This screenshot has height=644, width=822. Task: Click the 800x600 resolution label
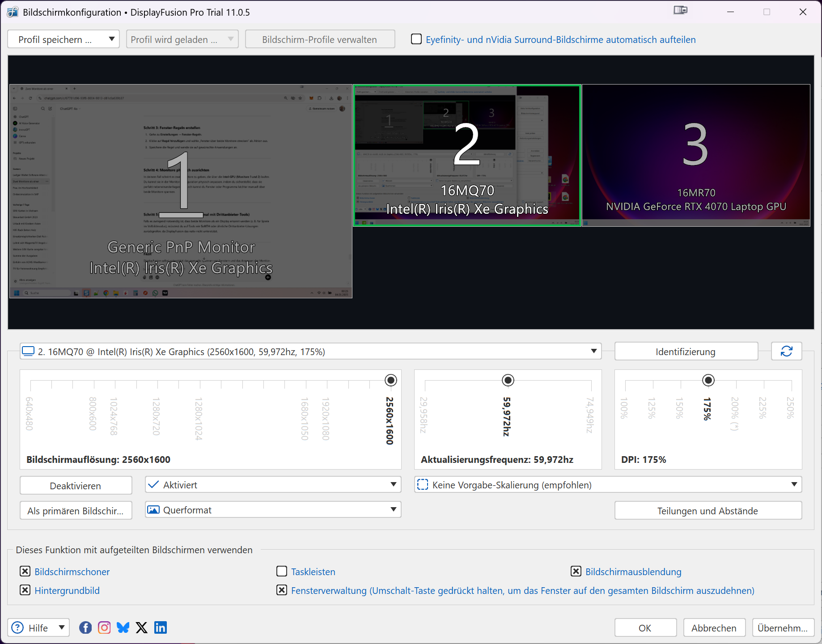(93, 414)
